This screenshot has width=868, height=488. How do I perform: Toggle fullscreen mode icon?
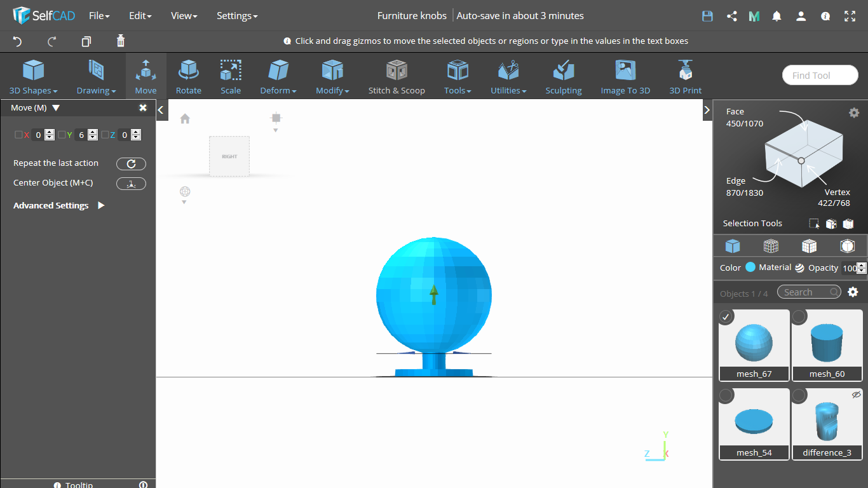[x=850, y=17]
